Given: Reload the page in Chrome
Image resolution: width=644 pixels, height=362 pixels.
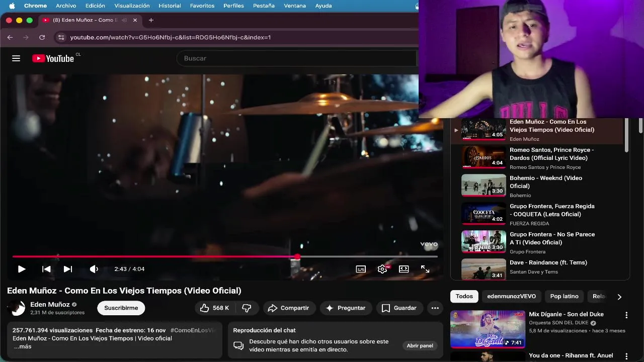Looking at the screenshot, I should [x=42, y=37].
